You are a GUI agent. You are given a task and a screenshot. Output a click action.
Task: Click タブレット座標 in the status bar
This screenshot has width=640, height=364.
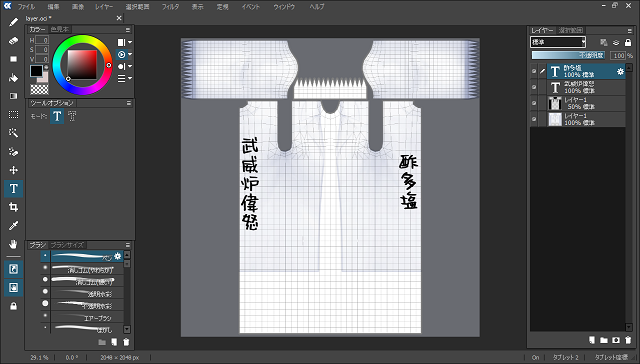coord(611,357)
